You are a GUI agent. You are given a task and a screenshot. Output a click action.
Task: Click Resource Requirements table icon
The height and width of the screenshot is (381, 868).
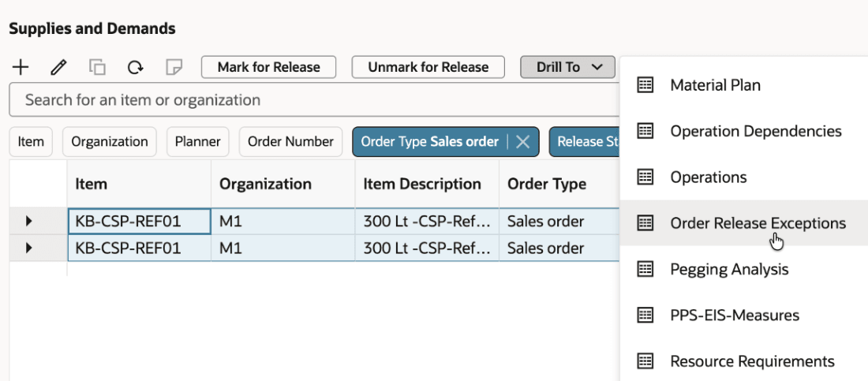(645, 361)
